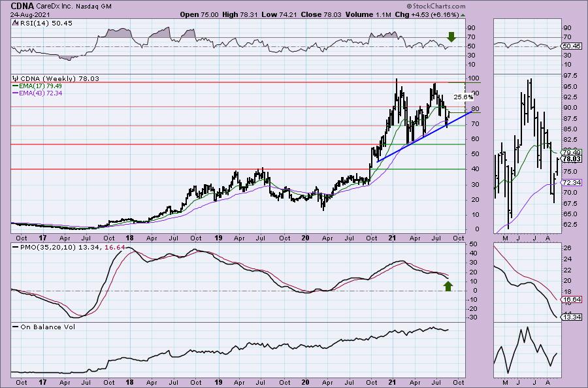Screen dimensions: 588x388
Task: Select the CareDx Inc. company name
Action: (54, 7)
